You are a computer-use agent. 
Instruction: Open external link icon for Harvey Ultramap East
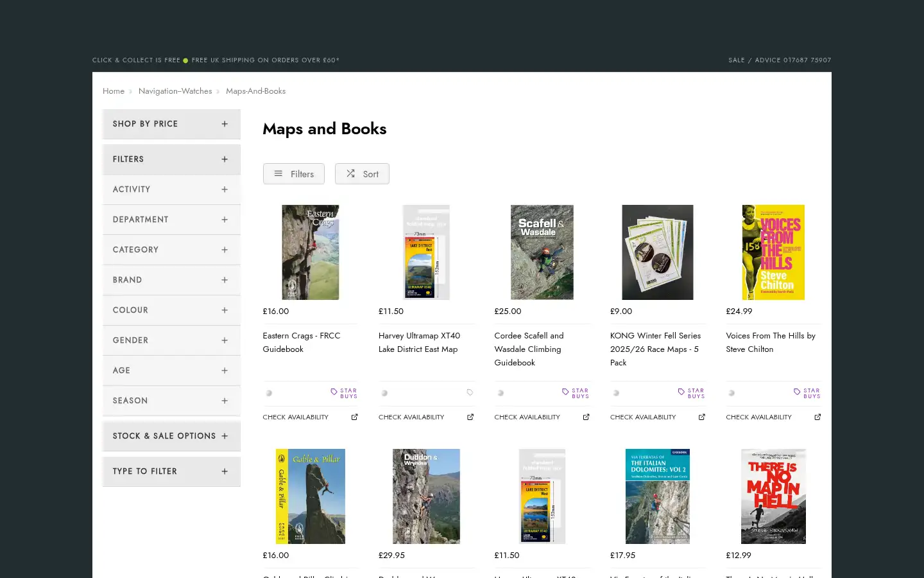pos(470,417)
